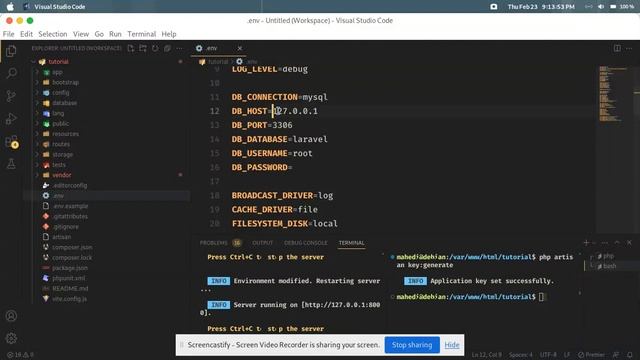Open the Search view in the activity bar

pos(11,73)
